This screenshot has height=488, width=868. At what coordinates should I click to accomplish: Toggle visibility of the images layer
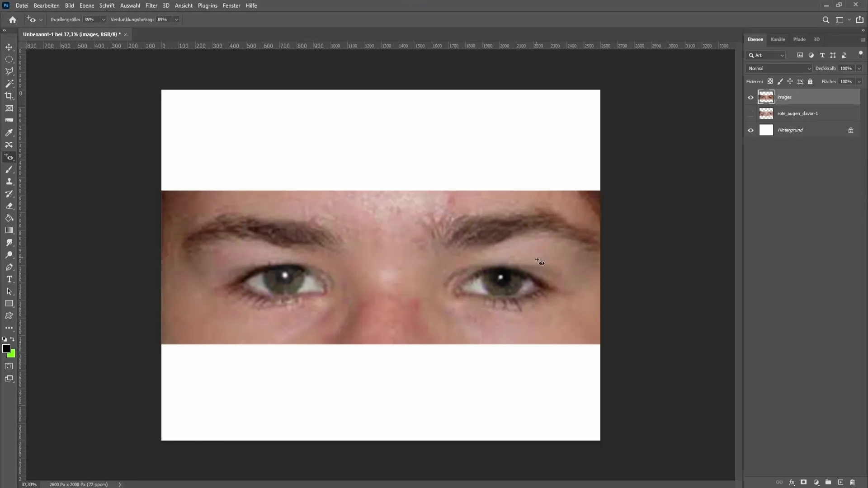[x=750, y=97]
